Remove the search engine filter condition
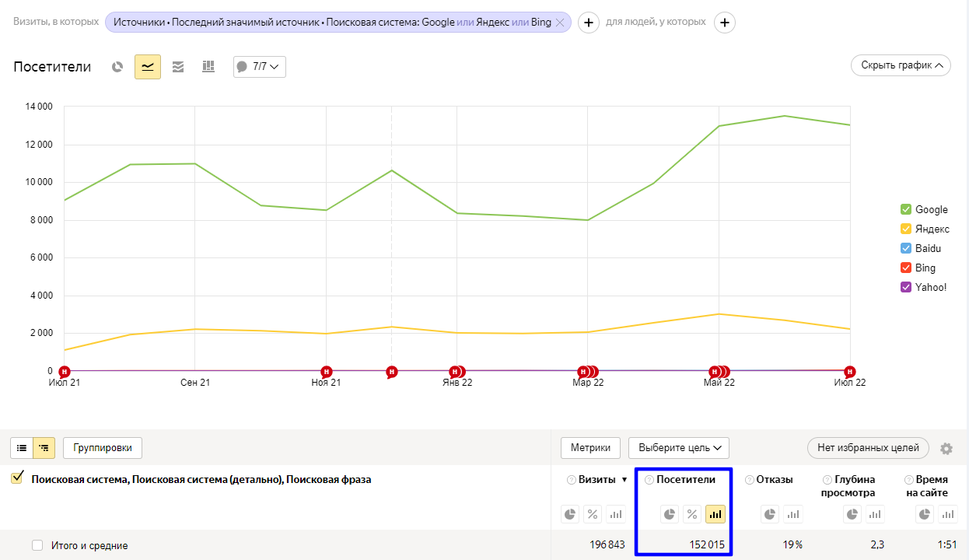969x560 pixels. [x=559, y=23]
